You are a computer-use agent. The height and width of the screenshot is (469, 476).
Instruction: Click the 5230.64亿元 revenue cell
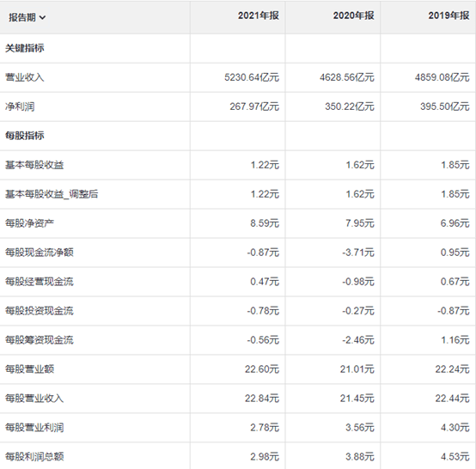(x=252, y=77)
